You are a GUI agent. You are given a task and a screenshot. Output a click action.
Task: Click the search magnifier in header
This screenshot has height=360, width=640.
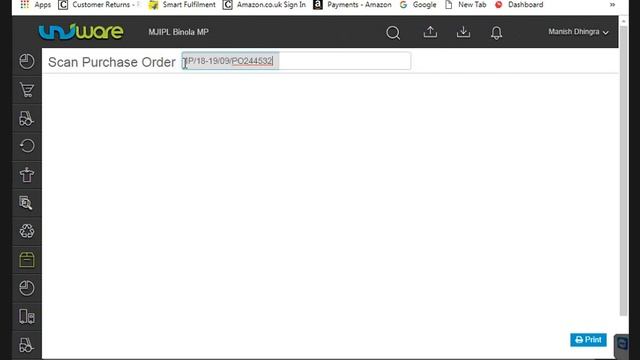[x=393, y=33]
